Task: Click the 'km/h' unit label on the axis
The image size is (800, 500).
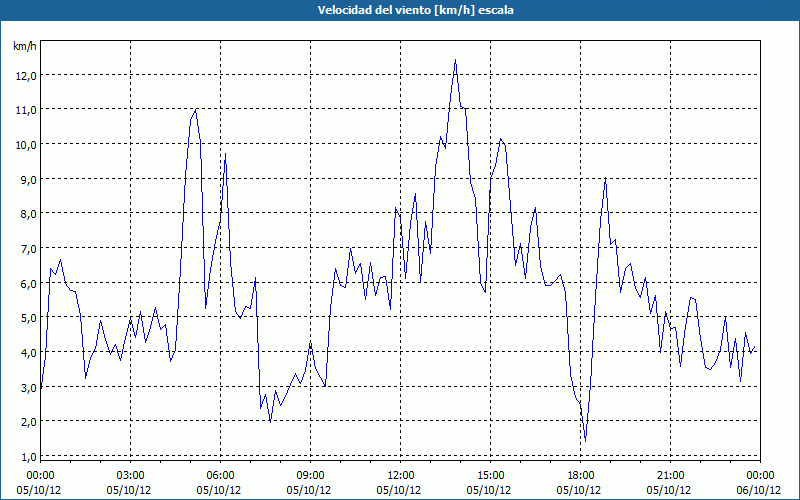Action: click(24, 46)
